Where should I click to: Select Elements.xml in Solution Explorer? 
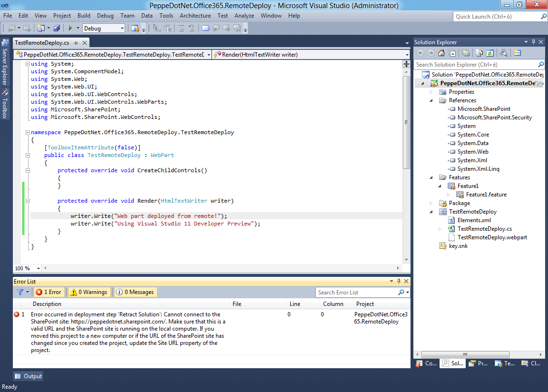click(x=474, y=220)
